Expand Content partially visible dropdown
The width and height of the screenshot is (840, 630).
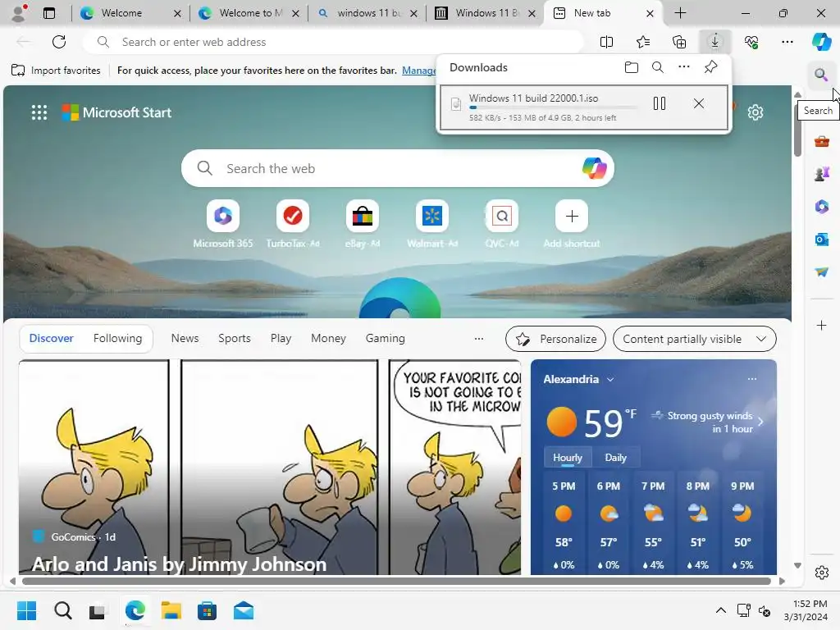point(694,339)
